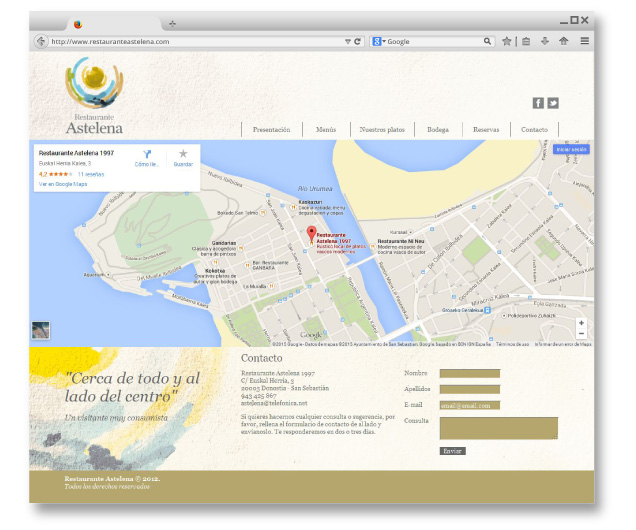This screenshot has width=636, height=530.
Task: Open the Reservas menu item
Action: point(486,130)
